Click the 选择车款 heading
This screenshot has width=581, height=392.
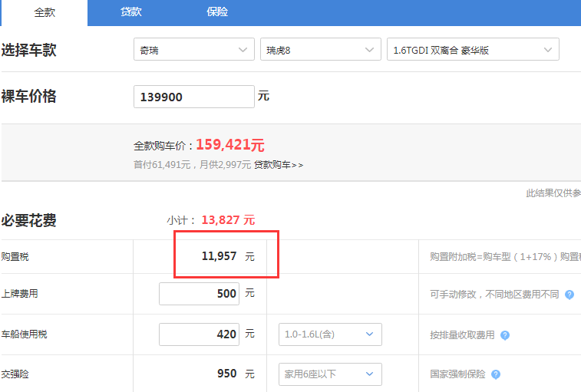28,50
